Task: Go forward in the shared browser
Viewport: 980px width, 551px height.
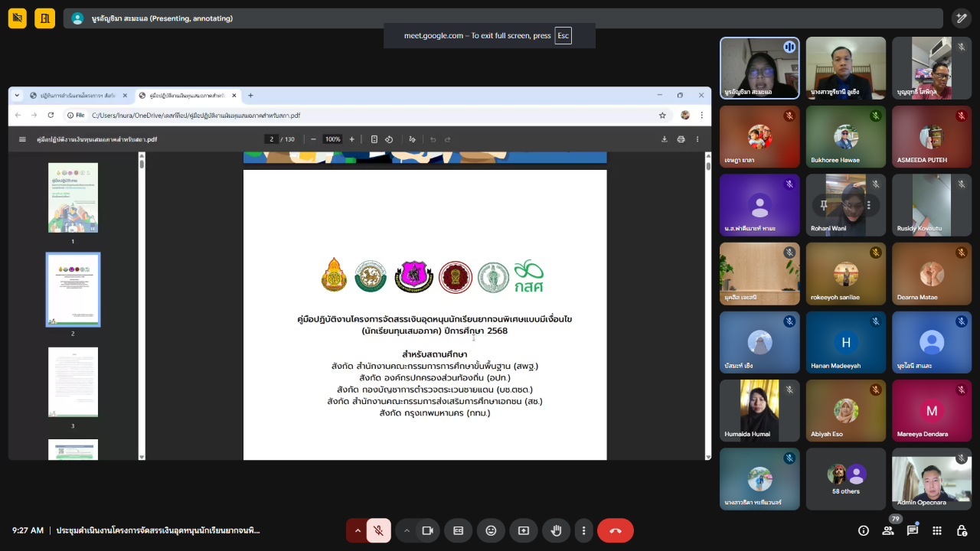Action: coord(34,115)
